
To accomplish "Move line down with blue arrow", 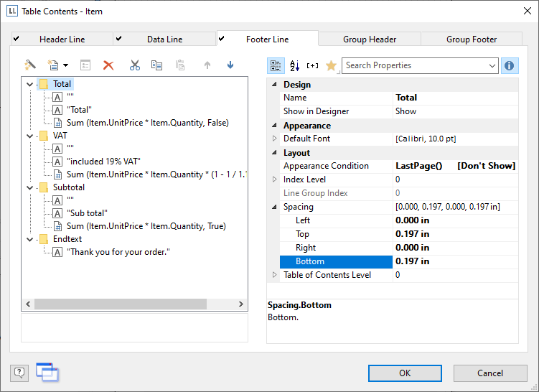I will [230, 65].
